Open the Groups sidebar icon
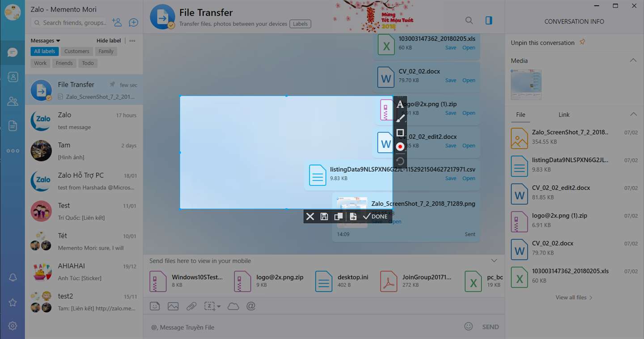Screen dimensions: 644x339 [x=13, y=102]
